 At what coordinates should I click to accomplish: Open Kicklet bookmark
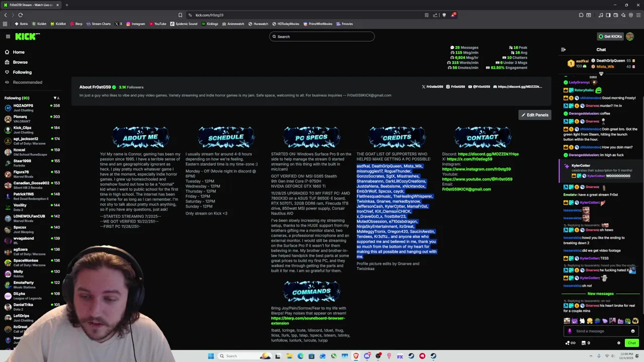click(39, 24)
